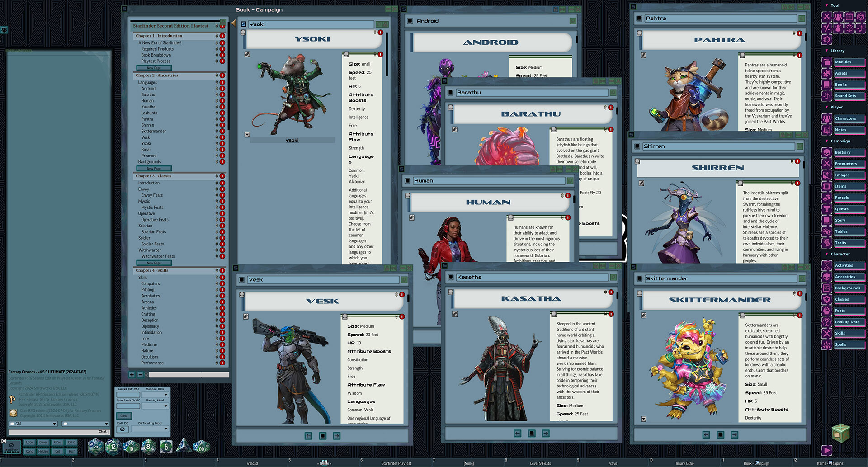Screen dimensions: 868x467
Task: Open the Characters sidebar button
Action: (x=844, y=118)
